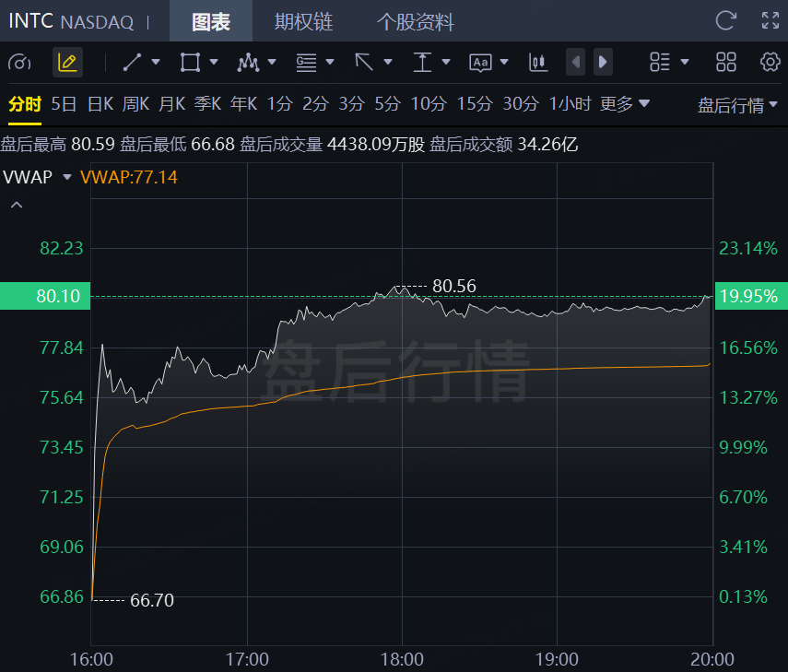Collapse the indicator panel chevron
788x672 pixels.
17,205
